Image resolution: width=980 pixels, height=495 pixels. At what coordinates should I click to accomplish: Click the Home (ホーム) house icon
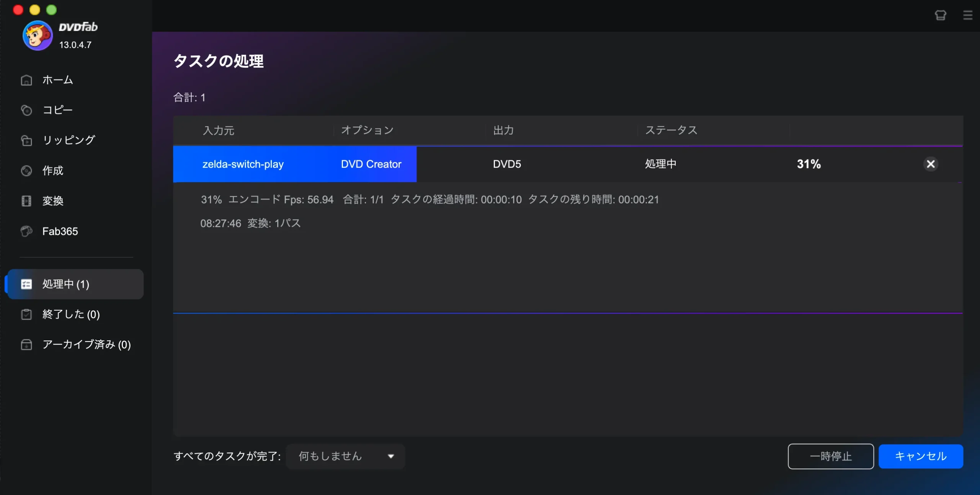26,80
